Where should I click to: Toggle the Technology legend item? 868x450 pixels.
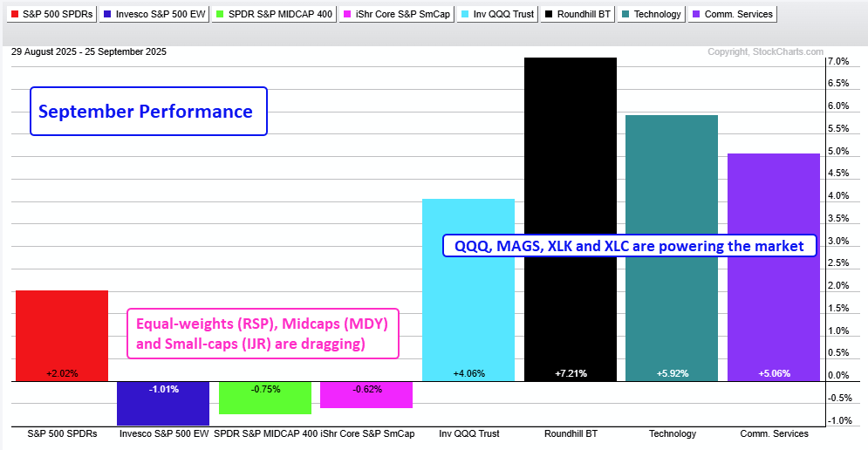pos(653,15)
